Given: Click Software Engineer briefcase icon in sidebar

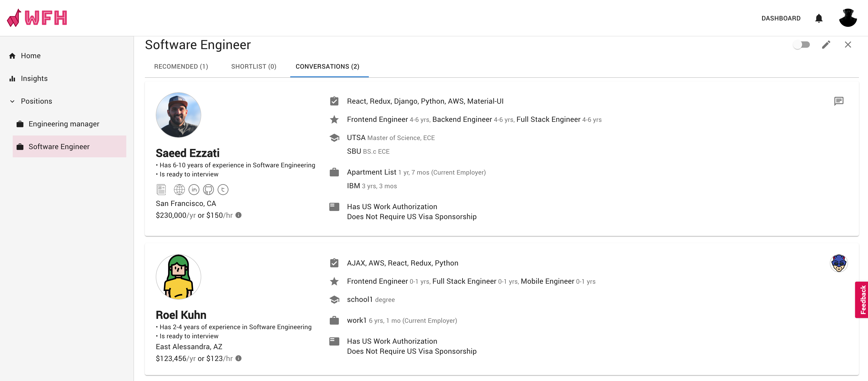Looking at the screenshot, I should pos(20,147).
